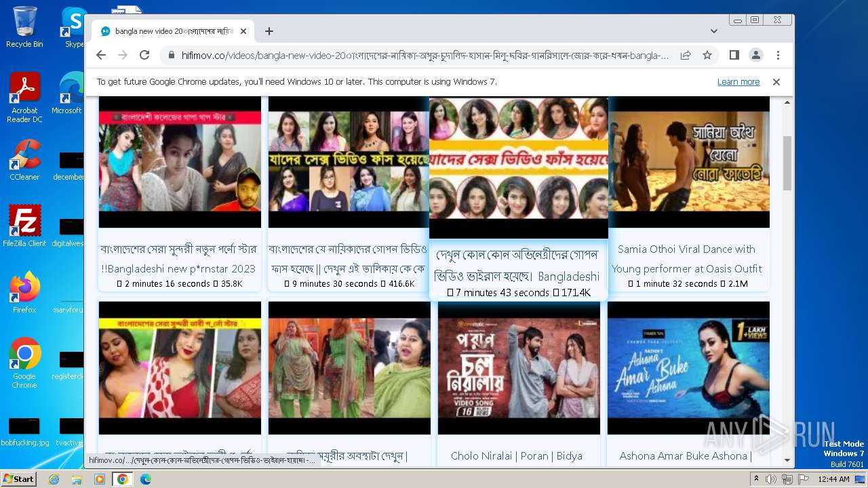This screenshot has width=868, height=488.
Task: Open the thumbnail of woman in green dress
Action: 349,368
